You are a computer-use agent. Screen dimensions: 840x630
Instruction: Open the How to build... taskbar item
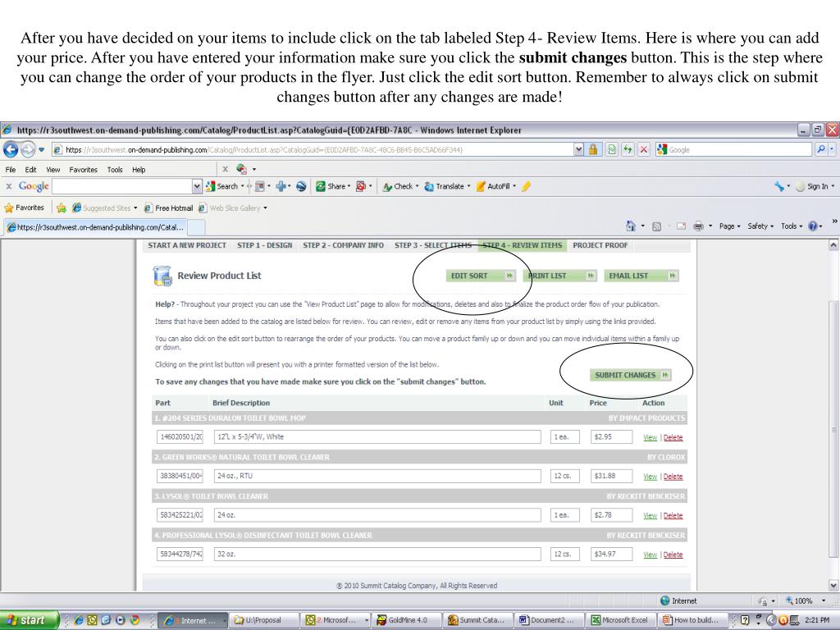pyautogui.click(x=692, y=620)
